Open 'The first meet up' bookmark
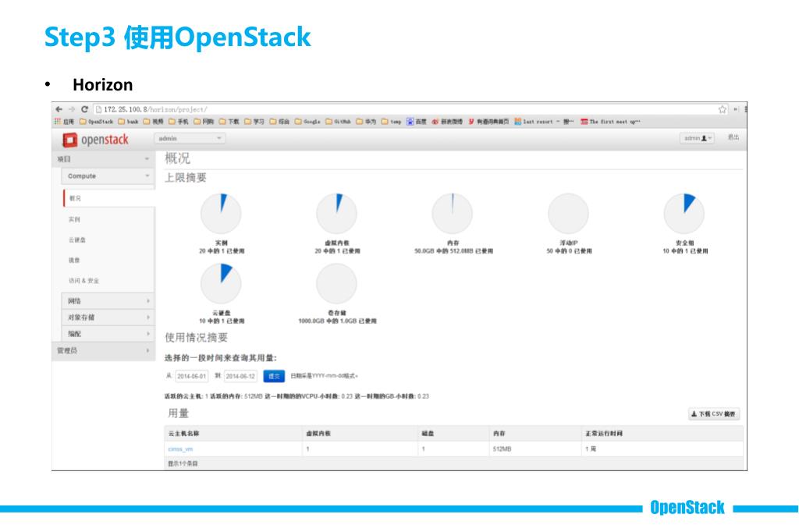Image resolution: width=799 pixels, height=532 pixels. tap(610, 121)
